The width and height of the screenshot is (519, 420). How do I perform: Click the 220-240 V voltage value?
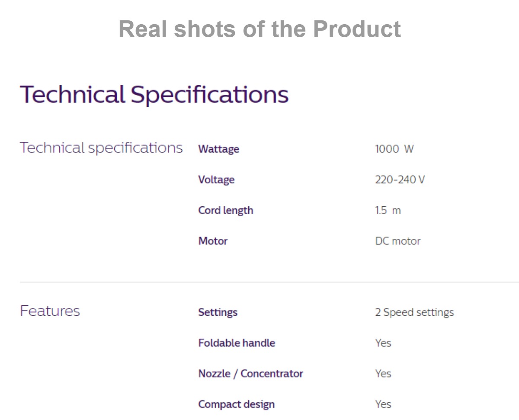click(x=400, y=180)
